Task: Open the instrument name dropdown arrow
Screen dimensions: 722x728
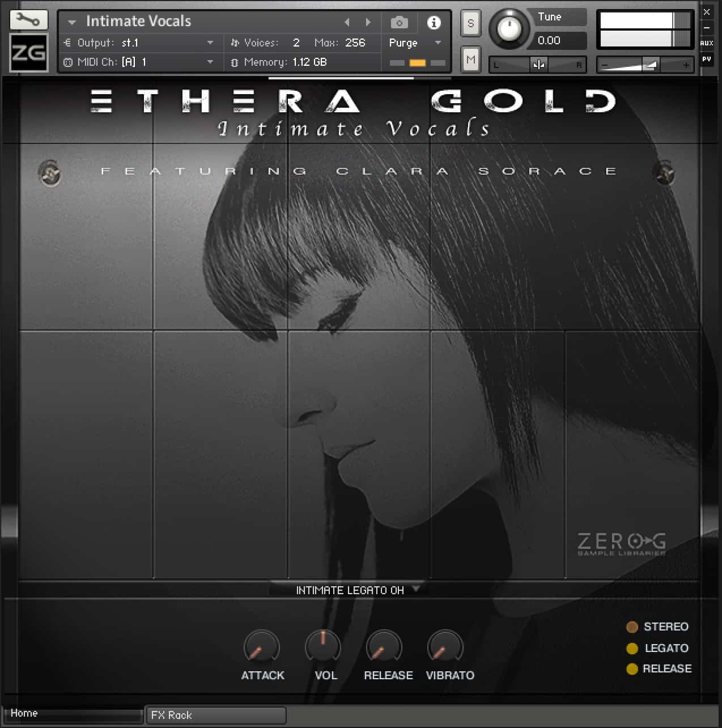Action: [x=72, y=23]
